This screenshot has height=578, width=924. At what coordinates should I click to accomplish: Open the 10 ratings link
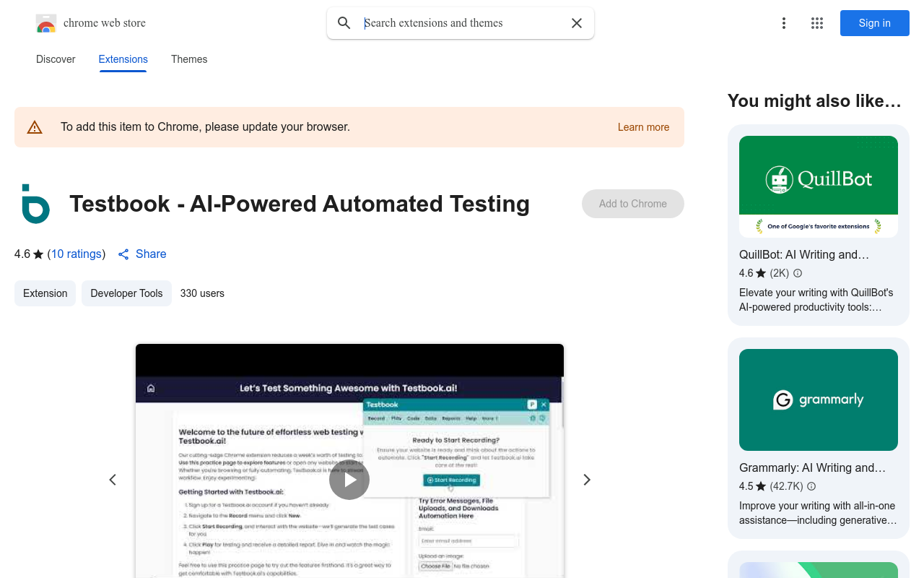(77, 254)
